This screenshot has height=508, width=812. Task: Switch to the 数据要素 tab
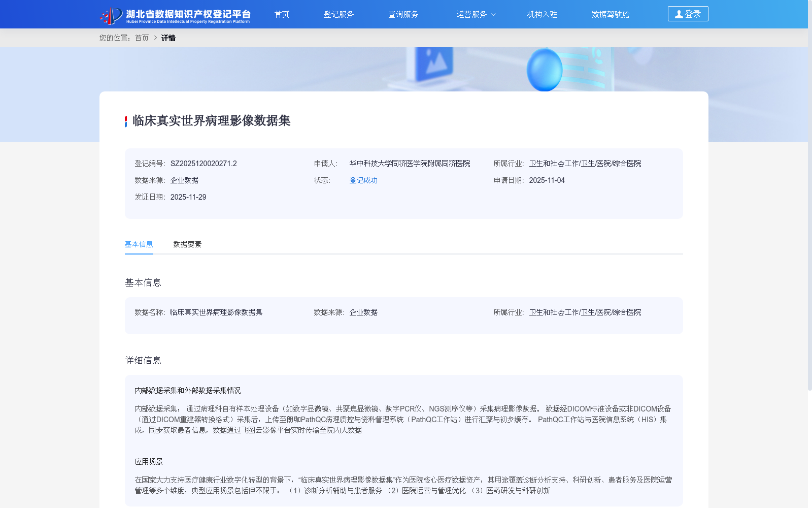click(x=187, y=244)
